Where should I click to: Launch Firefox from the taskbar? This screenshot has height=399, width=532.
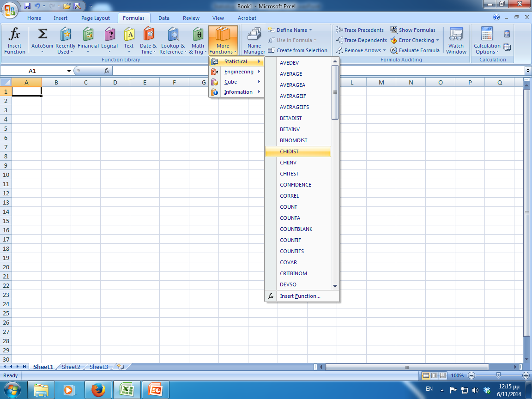[x=98, y=390]
